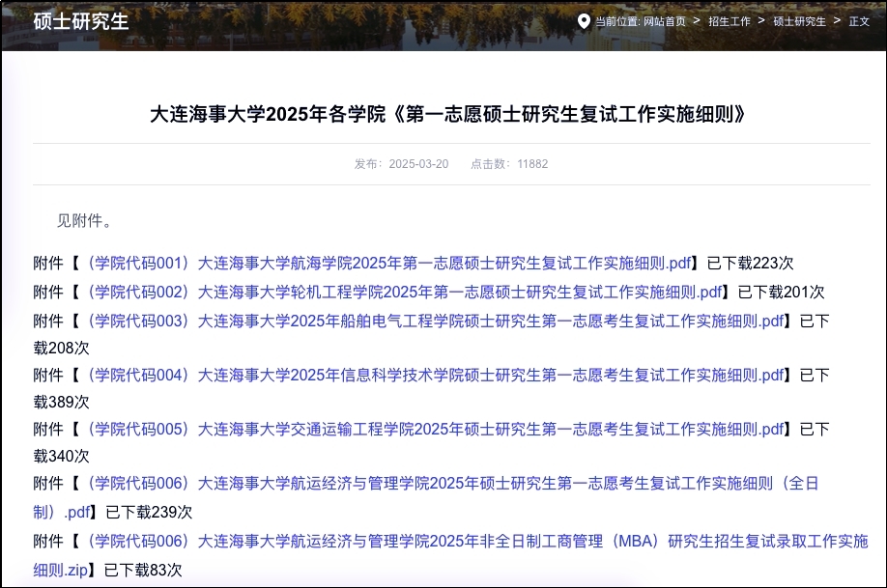Click download count 已下载83次
Viewport: 887px width, 588px height.
click(x=143, y=570)
